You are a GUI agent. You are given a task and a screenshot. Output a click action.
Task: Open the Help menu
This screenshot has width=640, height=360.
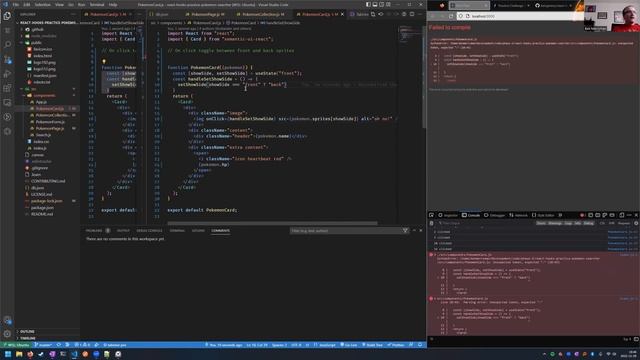click(x=113, y=4)
